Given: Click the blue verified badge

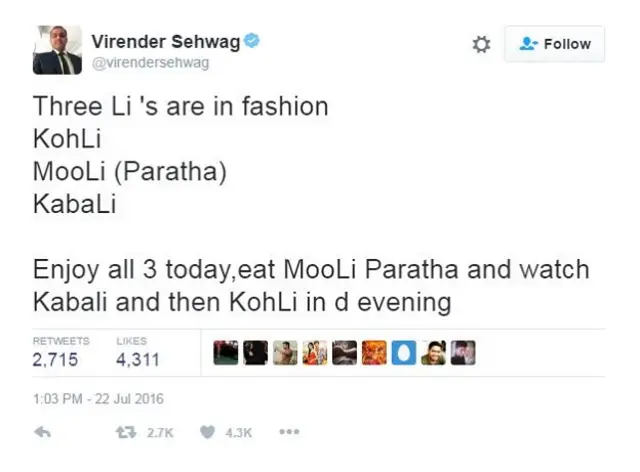Looking at the screenshot, I should pyautogui.click(x=253, y=40).
